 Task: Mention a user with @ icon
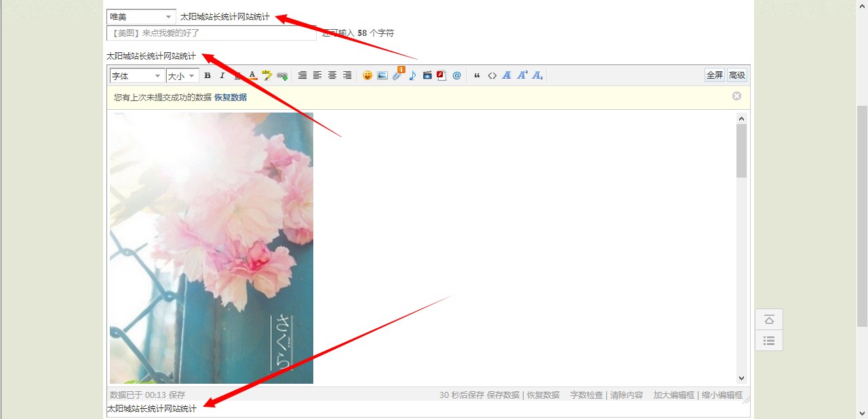click(x=456, y=76)
